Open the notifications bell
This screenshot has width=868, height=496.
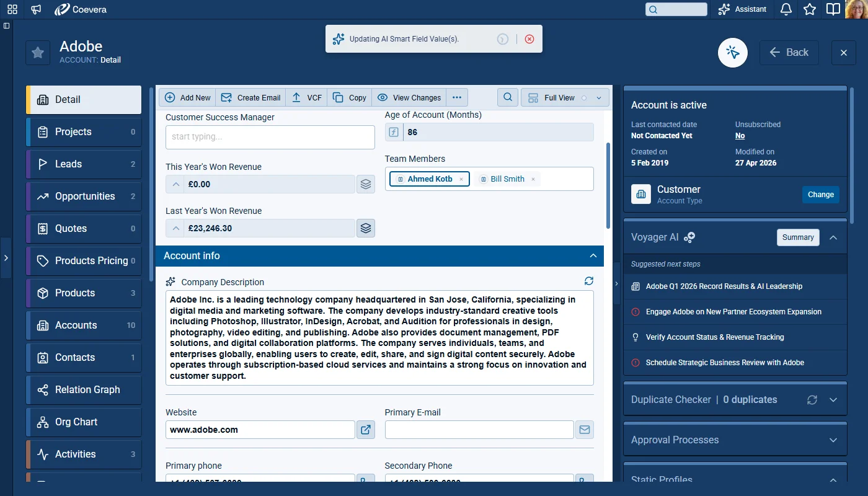(786, 9)
